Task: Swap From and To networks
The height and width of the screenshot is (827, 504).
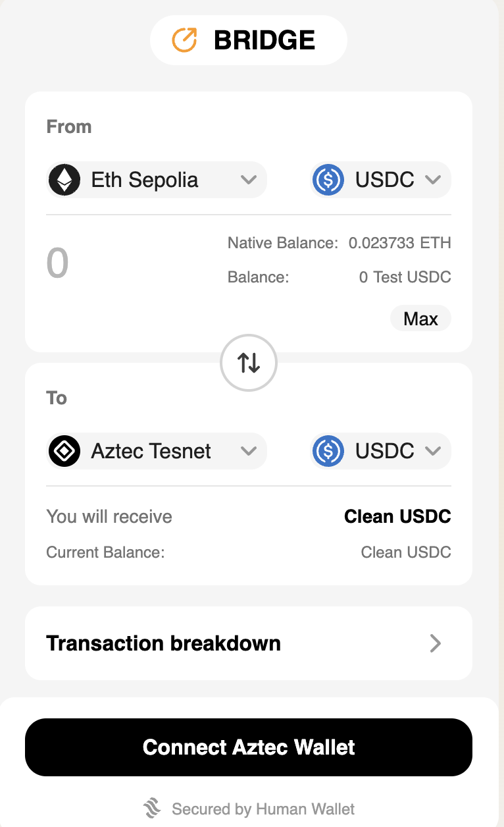Action: click(x=249, y=362)
